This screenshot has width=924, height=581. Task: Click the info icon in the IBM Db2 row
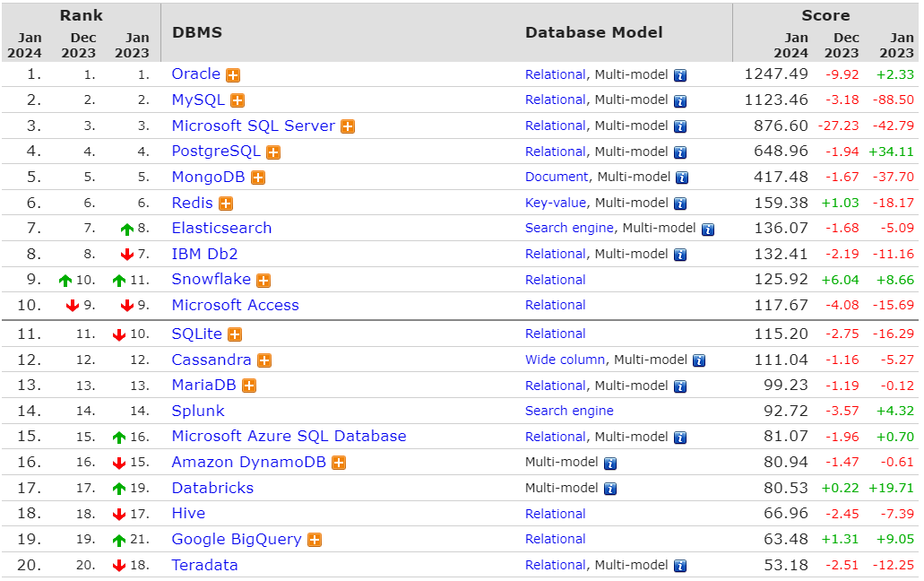680,256
